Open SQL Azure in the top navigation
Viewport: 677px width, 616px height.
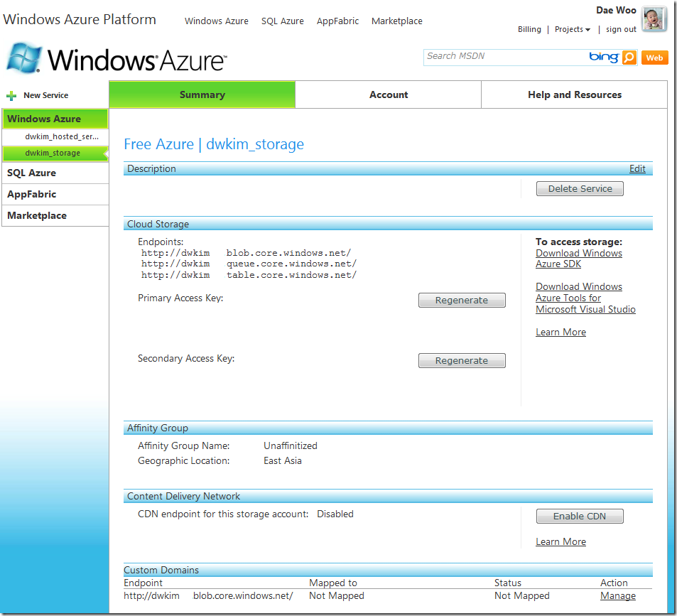coord(282,21)
